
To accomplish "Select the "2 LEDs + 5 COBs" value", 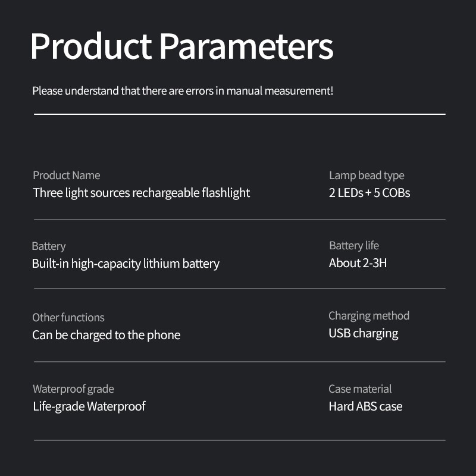I will pyautogui.click(x=369, y=193).
